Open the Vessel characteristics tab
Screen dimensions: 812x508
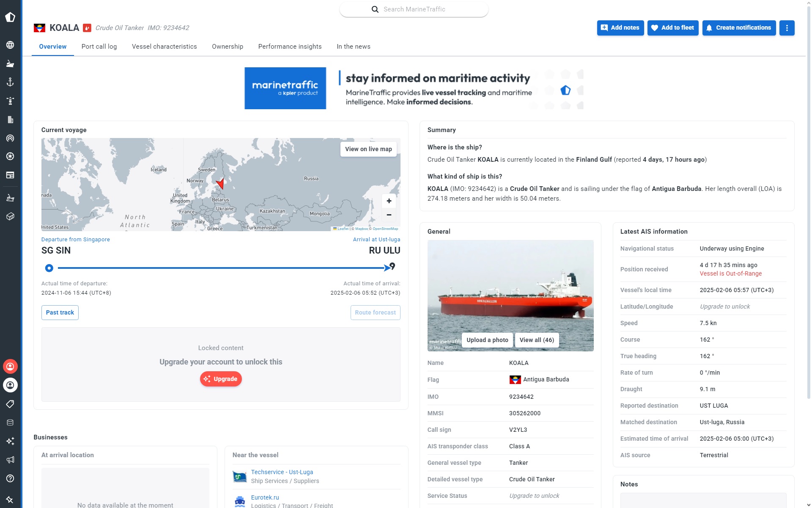click(x=164, y=47)
